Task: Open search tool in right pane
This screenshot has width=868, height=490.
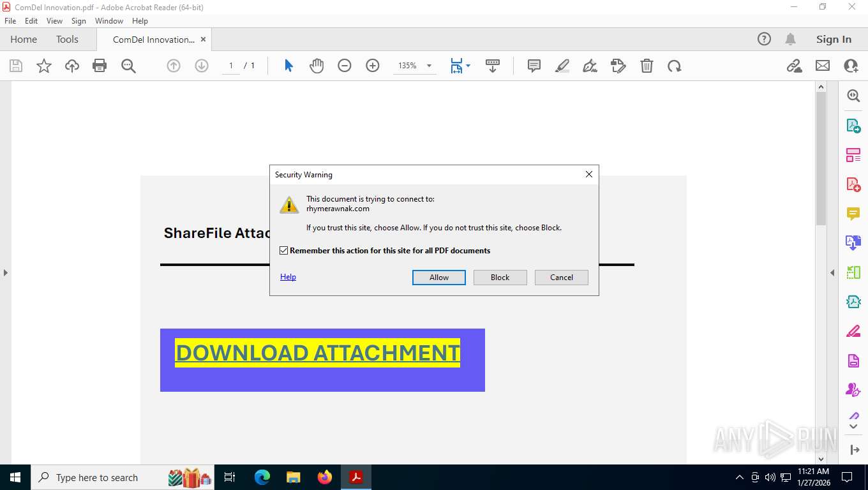Action: pyautogui.click(x=853, y=96)
